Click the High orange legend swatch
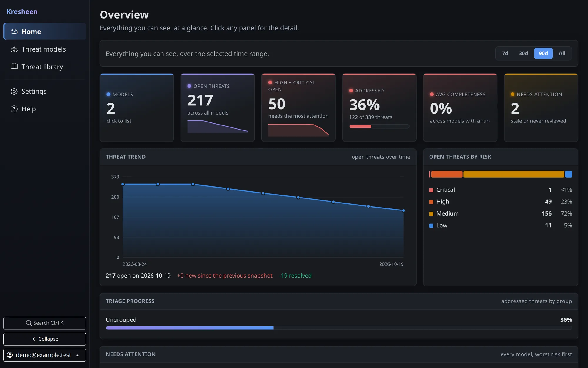Image resolution: width=588 pixels, height=368 pixels. (x=431, y=202)
